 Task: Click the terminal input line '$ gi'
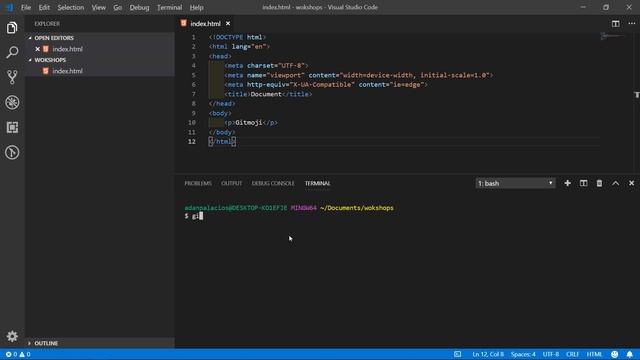pos(193,216)
